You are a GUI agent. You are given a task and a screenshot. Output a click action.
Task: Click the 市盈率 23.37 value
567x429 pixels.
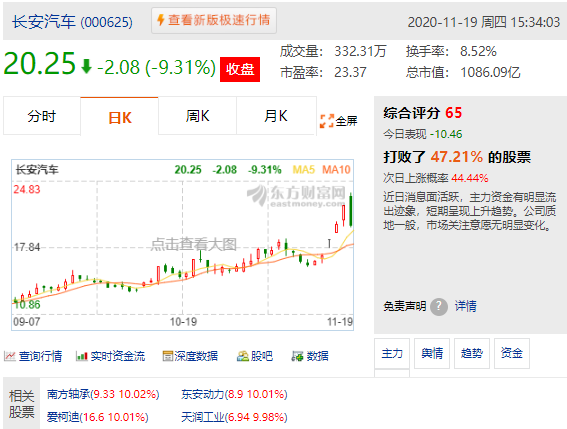323,72
